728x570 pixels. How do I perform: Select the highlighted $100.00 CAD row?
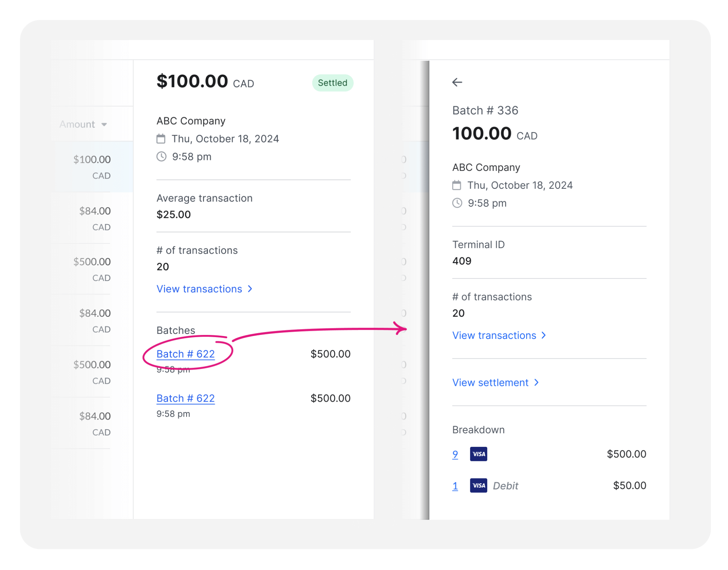tap(92, 167)
